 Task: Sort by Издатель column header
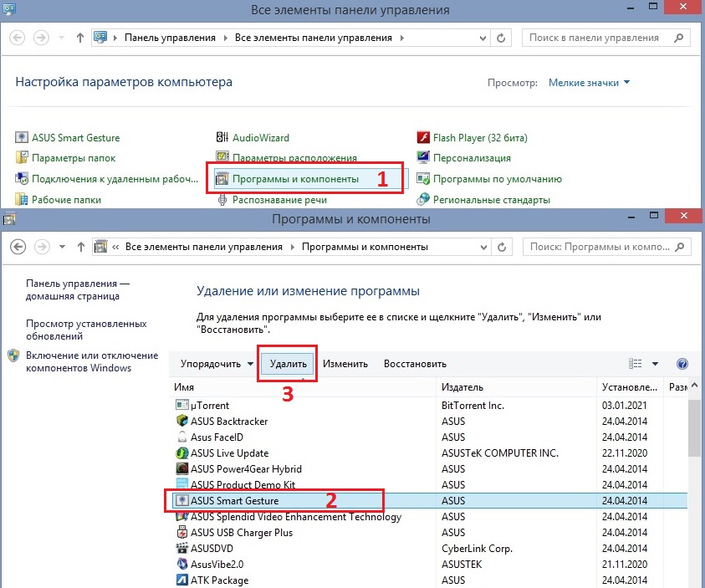click(x=516, y=387)
